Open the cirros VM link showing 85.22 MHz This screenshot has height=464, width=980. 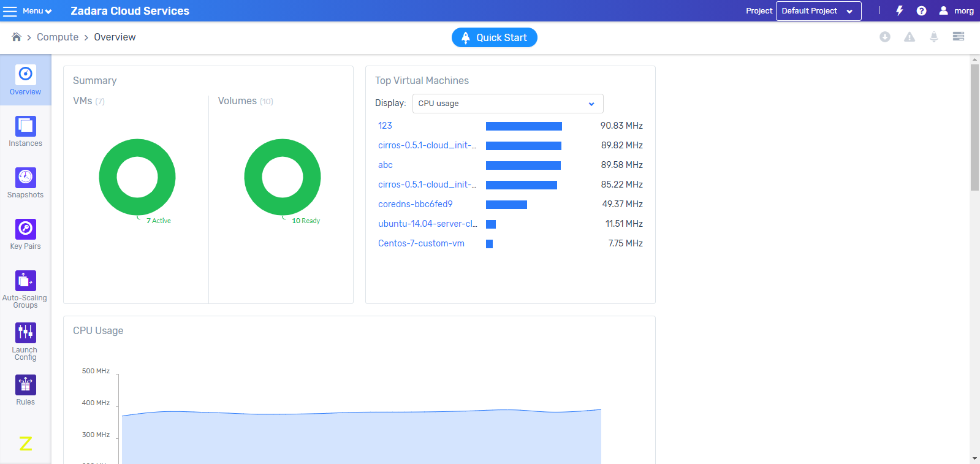point(427,184)
